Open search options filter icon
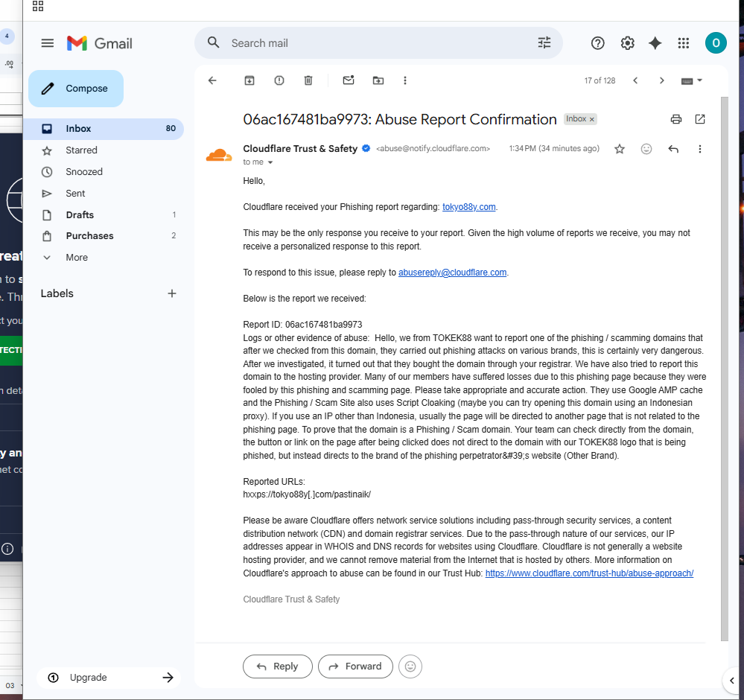This screenshot has width=744, height=700. [544, 42]
